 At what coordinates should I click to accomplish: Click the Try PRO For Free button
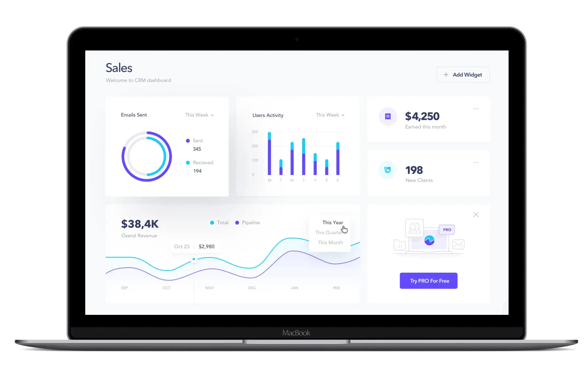(x=428, y=280)
